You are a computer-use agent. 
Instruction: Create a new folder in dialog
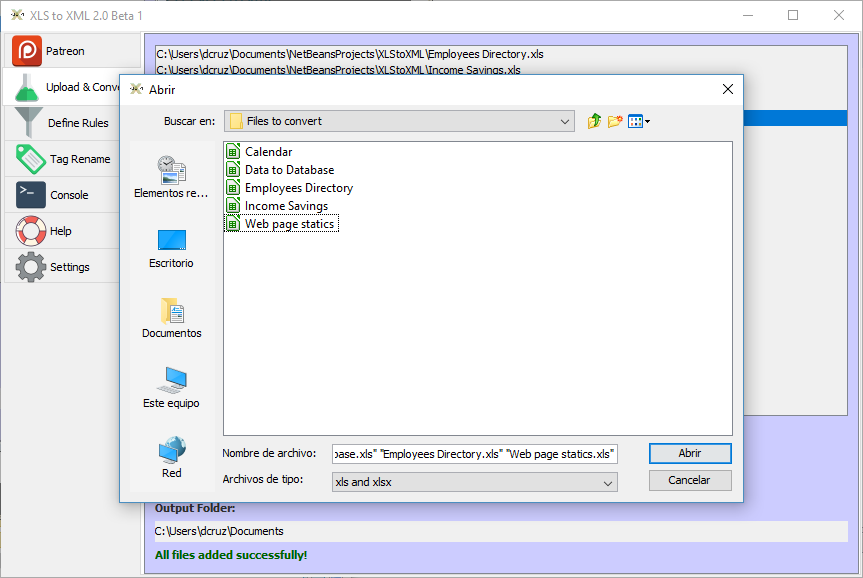[615, 121]
